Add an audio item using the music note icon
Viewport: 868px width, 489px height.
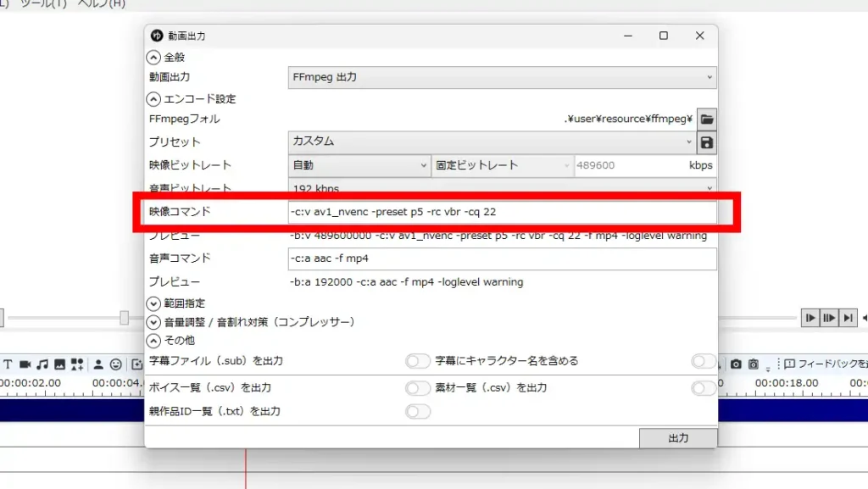[x=42, y=364]
